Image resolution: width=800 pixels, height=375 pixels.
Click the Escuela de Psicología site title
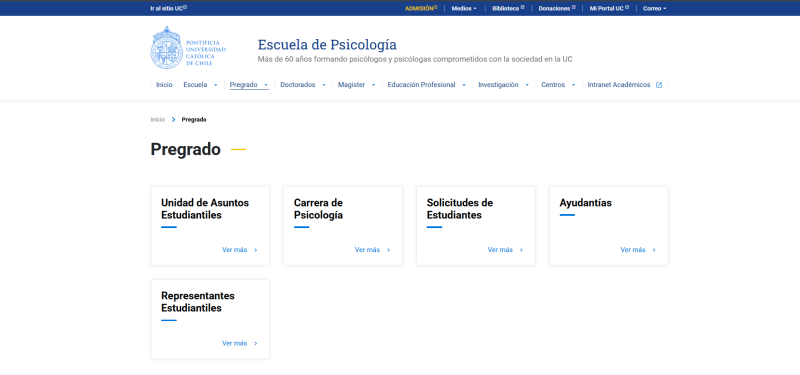click(x=327, y=45)
